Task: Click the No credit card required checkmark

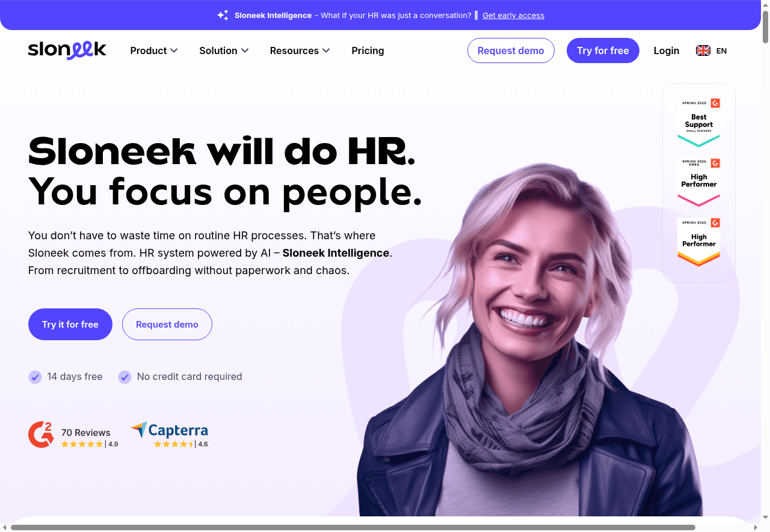Action: tap(125, 377)
